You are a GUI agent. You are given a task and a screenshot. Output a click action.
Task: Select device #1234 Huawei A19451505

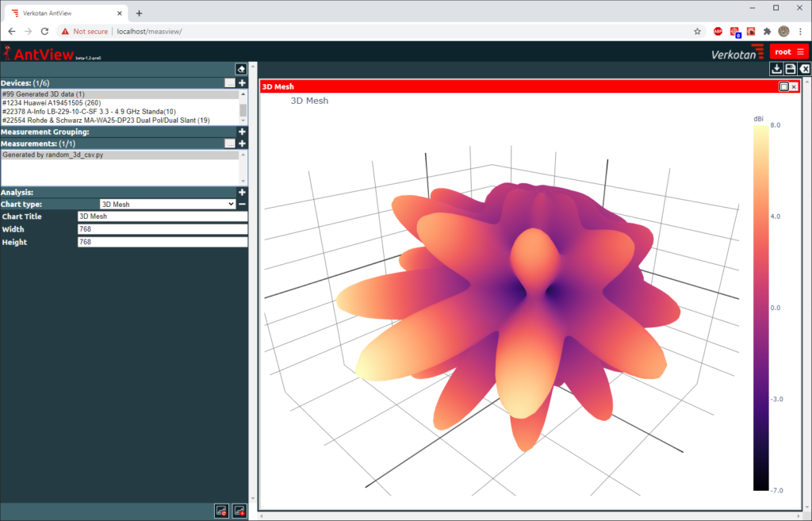(52, 103)
